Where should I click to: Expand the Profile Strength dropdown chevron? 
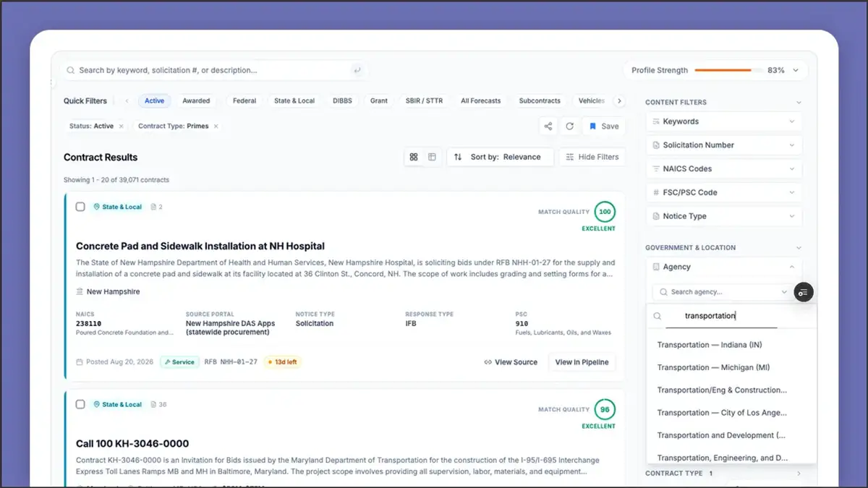[x=796, y=70]
